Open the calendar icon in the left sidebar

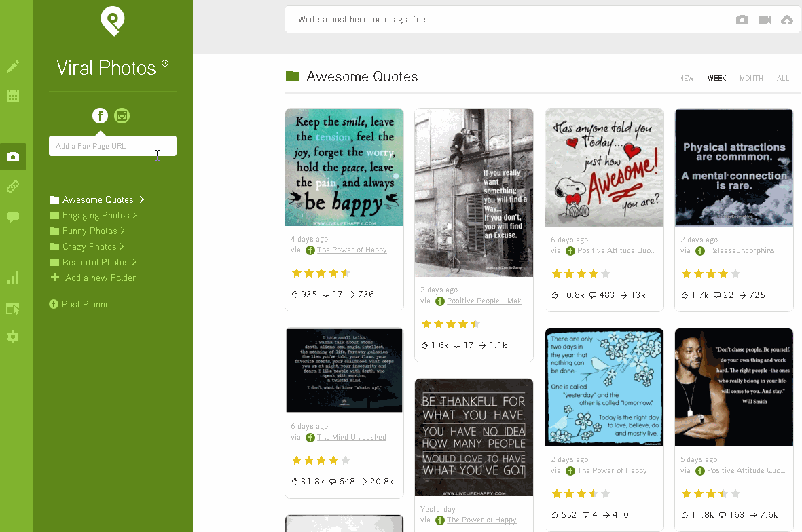13,96
